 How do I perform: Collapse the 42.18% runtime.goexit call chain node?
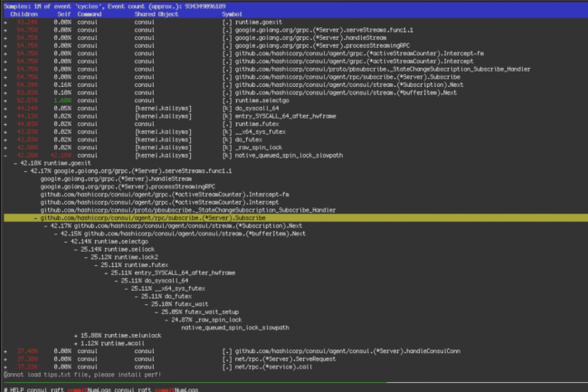15,164
